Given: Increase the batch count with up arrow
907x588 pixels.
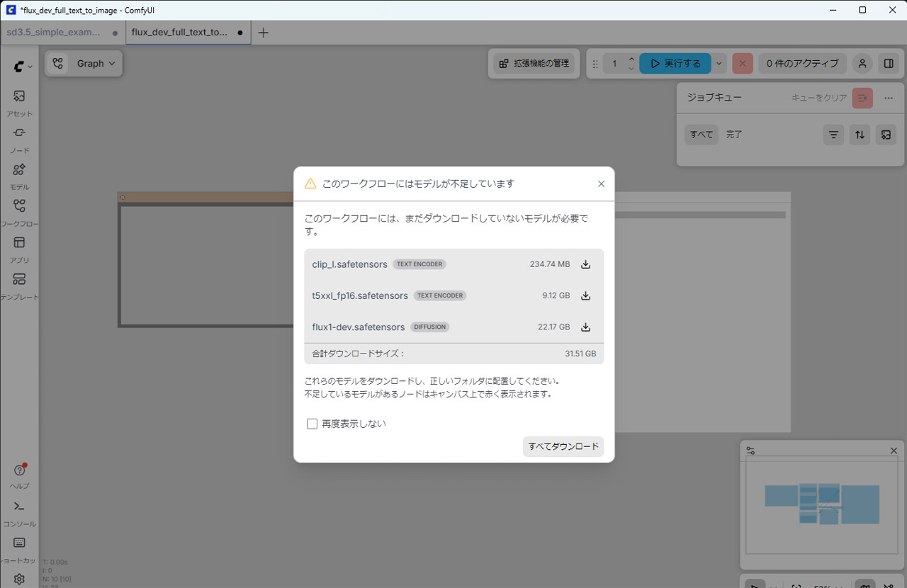Looking at the screenshot, I should pyautogui.click(x=631, y=58).
